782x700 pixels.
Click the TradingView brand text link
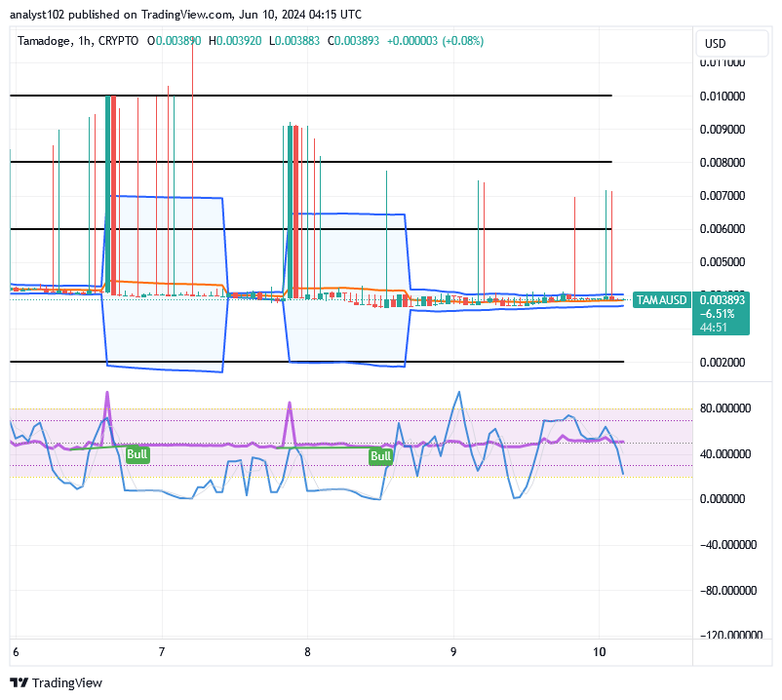click(67, 682)
